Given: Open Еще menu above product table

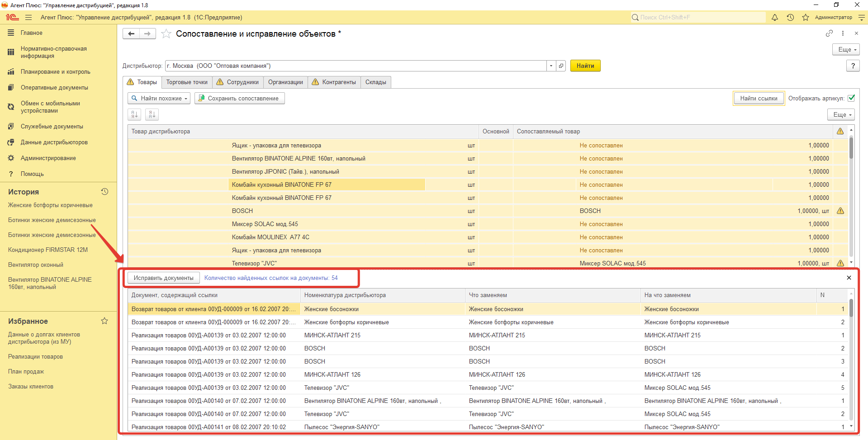Looking at the screenshot, I should tap(841, 115).
